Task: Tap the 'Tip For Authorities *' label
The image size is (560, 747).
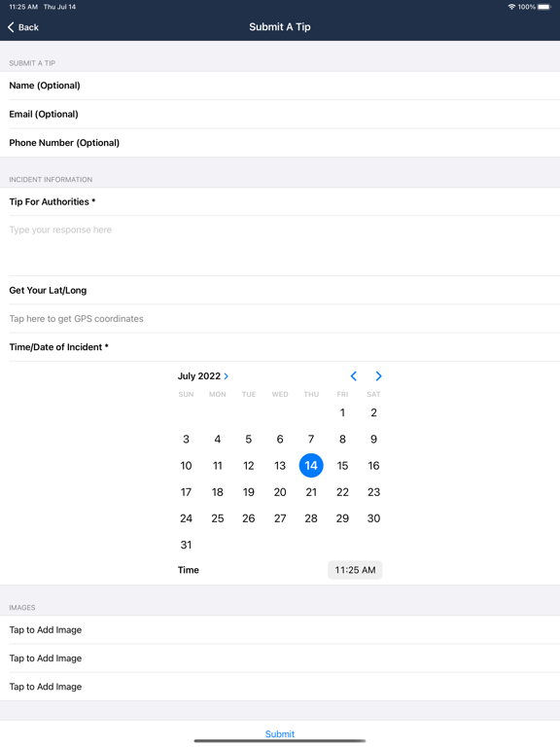Action: pyautogui.click(x=52, y=202)
